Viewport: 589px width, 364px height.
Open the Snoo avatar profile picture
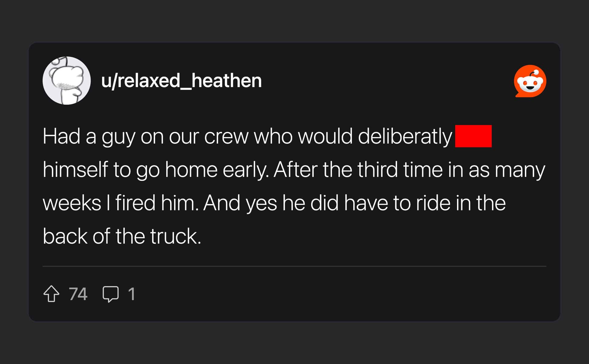(x=67, y=81)
